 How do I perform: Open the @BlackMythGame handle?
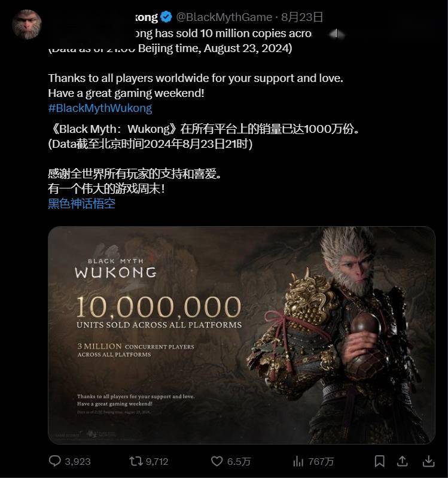coord(224,17)
